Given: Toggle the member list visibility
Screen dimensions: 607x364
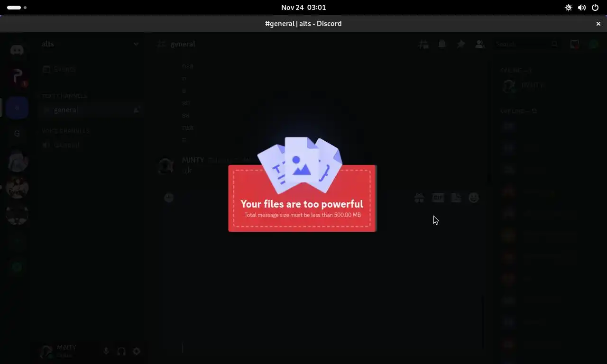Looking at the screenshot, I should click(479, 44).
